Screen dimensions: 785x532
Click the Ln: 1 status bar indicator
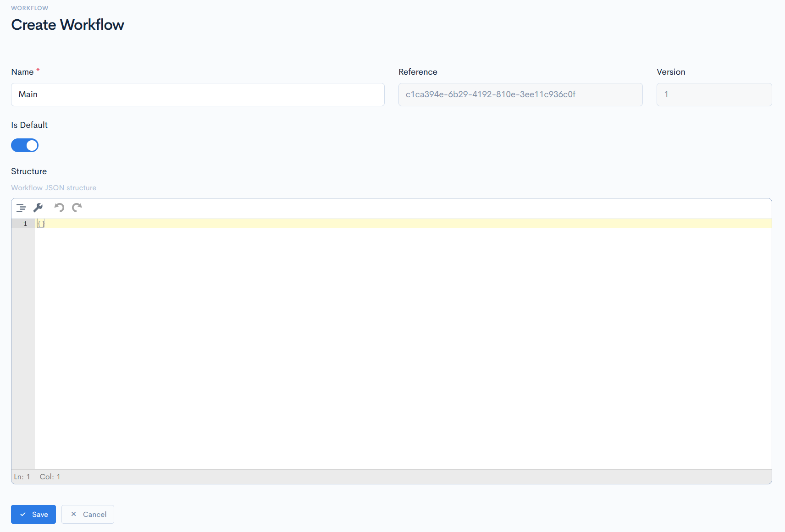tap(22, 477)
